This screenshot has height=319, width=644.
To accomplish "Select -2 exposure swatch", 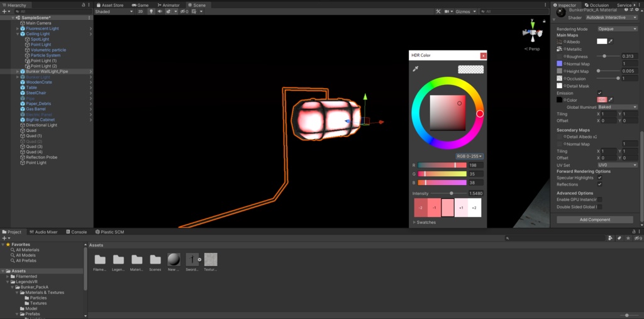I will [x=421, y=208].
